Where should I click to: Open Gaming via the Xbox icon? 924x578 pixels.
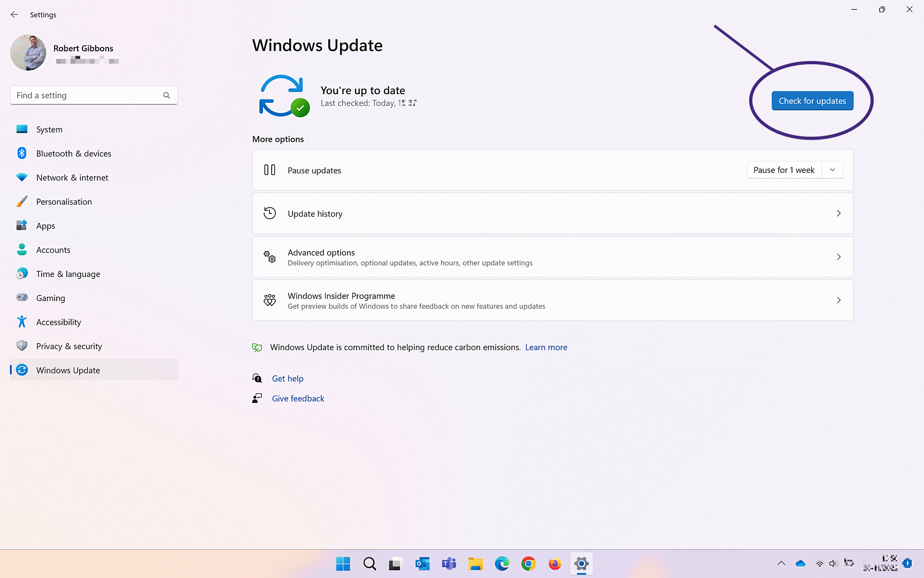pyautogui.click(x=21, y=298)
